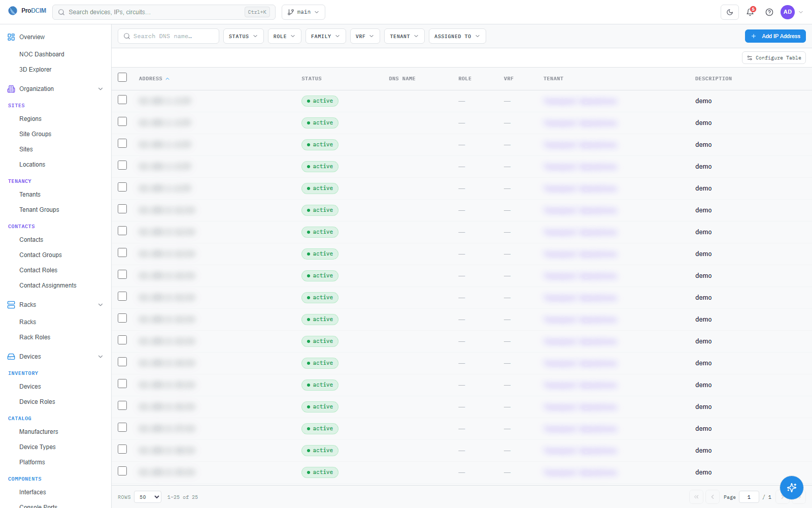This screenshot has width=812, height=508.
Task: Sort by the STATUS column header
Action: click(312, 79)
